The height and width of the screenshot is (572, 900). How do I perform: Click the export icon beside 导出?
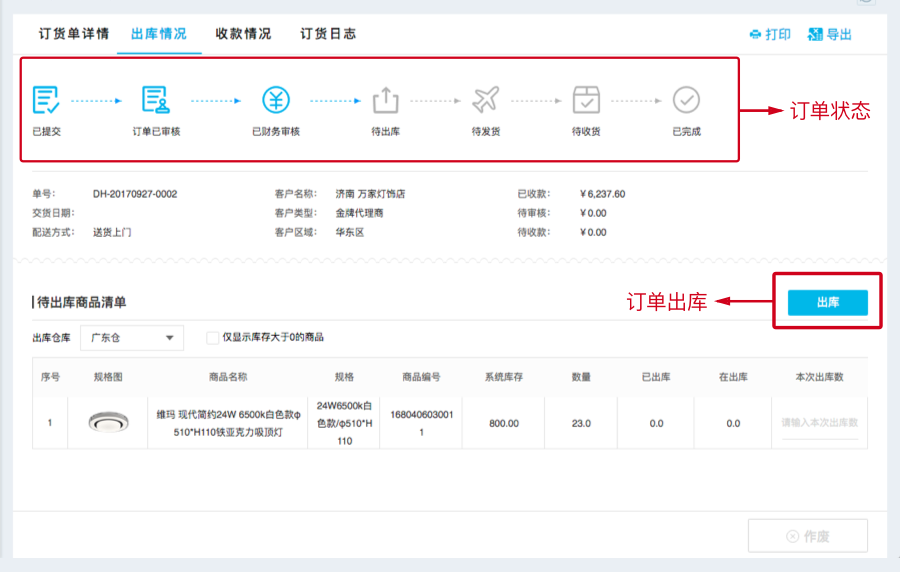(x=815, y=35)
